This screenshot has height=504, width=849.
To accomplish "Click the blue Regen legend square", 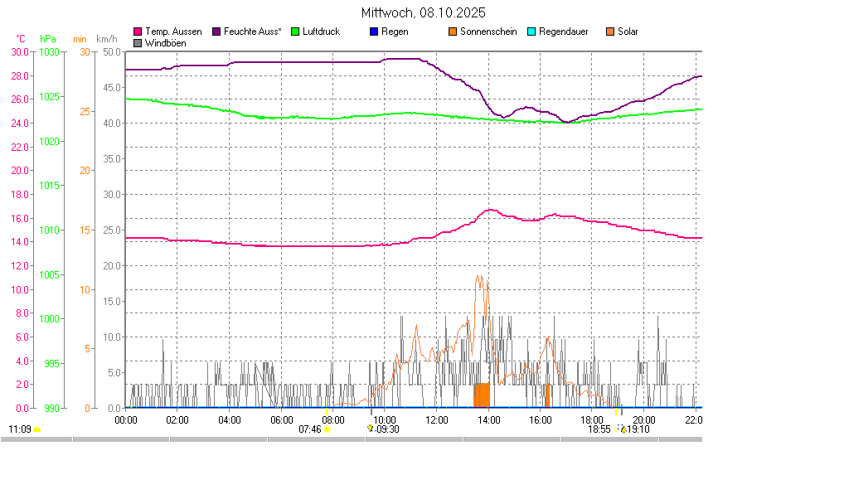I will (374, 31).
